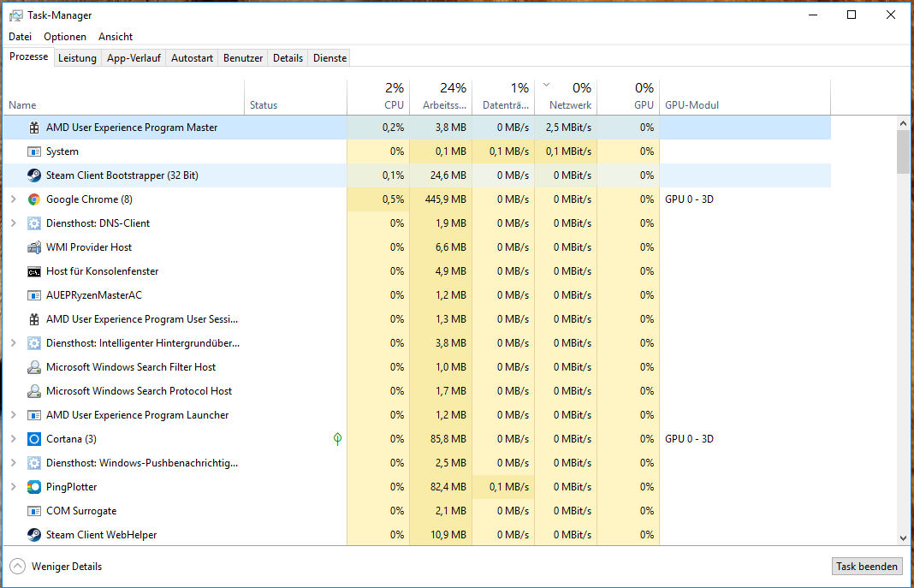Image resolution: width=914 pixels, height=588 pixels.
Task: Click the Host für Konsolenfenster icon
Action: point(34,271)
